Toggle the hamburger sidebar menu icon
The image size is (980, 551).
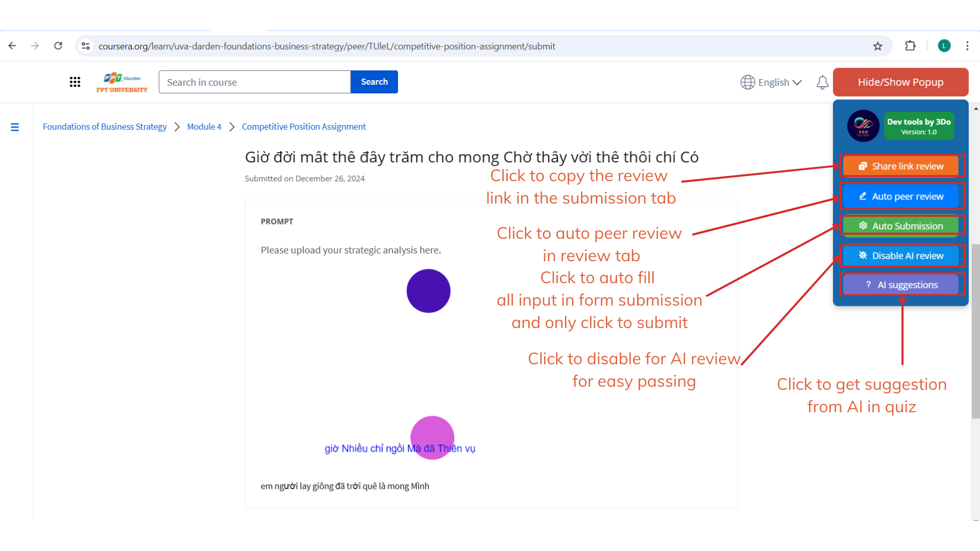[x=15, y=127]
